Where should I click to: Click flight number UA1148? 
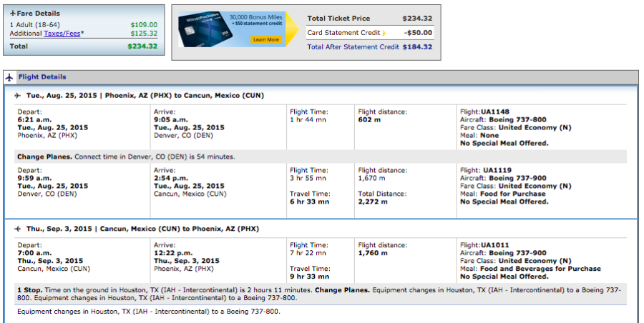496,111
